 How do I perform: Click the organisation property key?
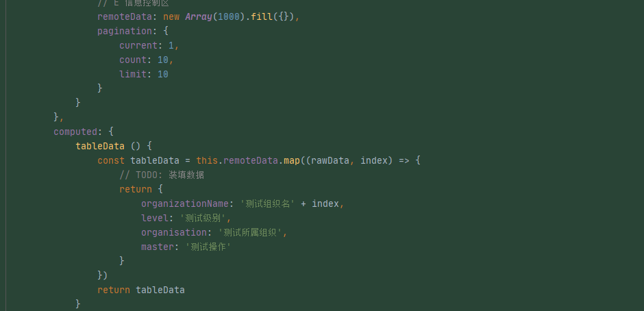point(177,232)
